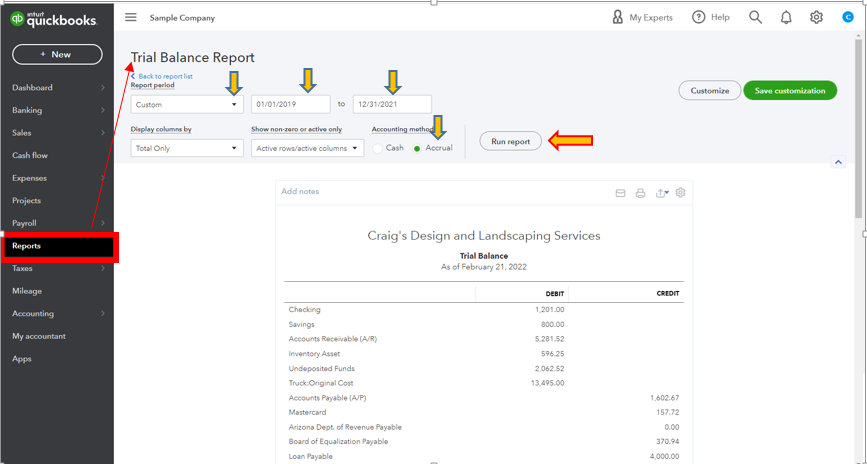Open the Report period dropdown
Screen dimensions: 867x464
click(x=187, y=104)
